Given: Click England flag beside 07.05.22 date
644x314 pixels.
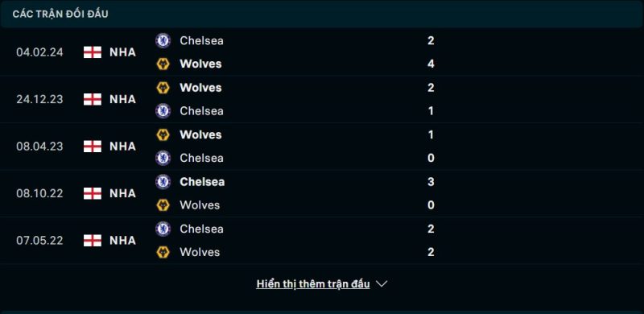Looking at the screenshot, I should (x=93, y=241).
